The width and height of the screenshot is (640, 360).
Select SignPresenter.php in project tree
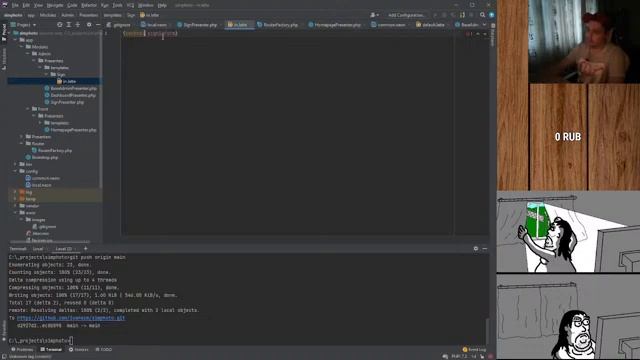pos(64,102)
